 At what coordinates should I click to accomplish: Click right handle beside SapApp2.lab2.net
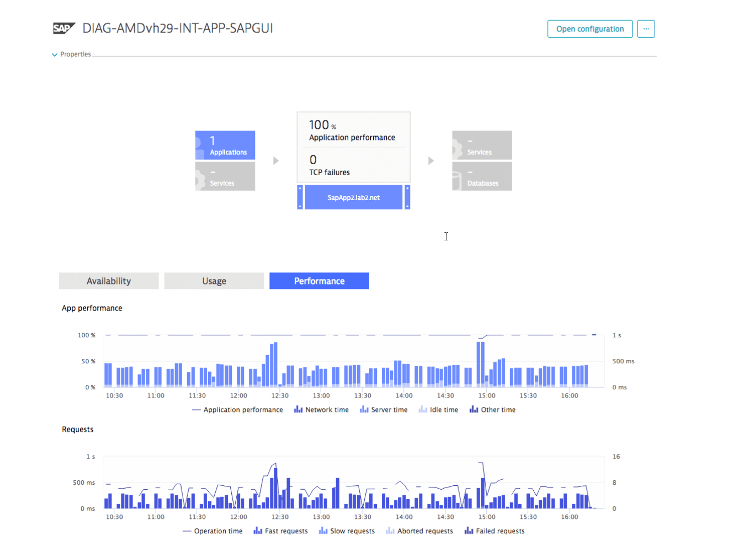407,197
